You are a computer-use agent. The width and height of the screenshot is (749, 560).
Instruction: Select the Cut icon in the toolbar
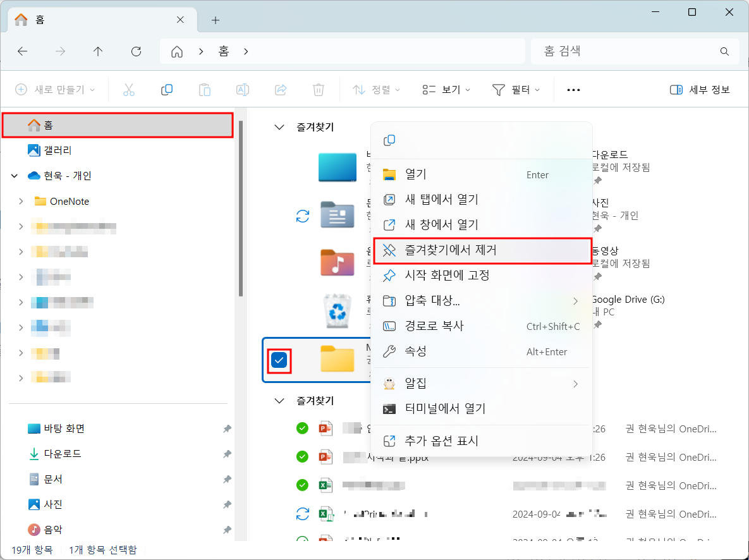[129, 89]
